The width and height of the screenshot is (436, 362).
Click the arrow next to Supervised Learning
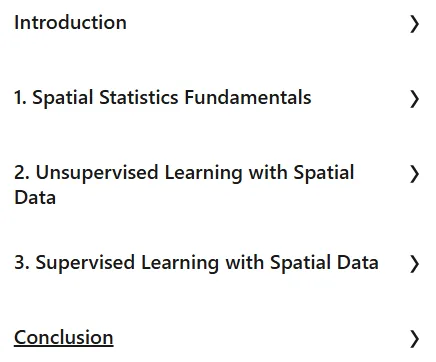click(414, 264)
